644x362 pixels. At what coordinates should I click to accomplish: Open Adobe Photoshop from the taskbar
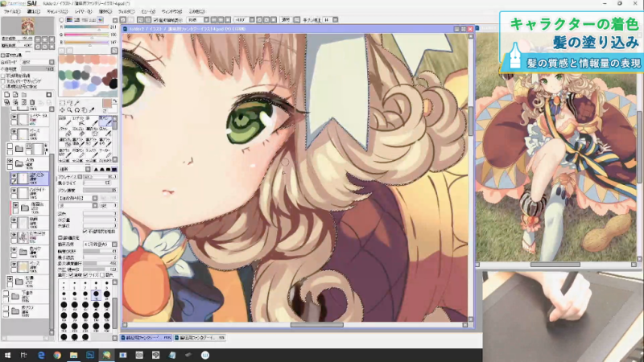point(90,355)
